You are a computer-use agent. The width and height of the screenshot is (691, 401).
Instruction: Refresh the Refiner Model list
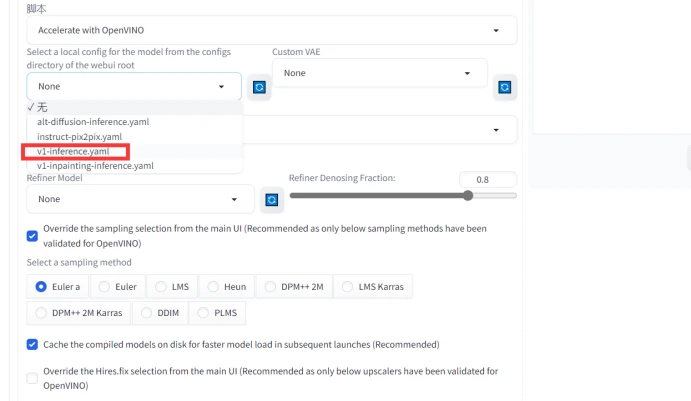[x=270, y=200]
